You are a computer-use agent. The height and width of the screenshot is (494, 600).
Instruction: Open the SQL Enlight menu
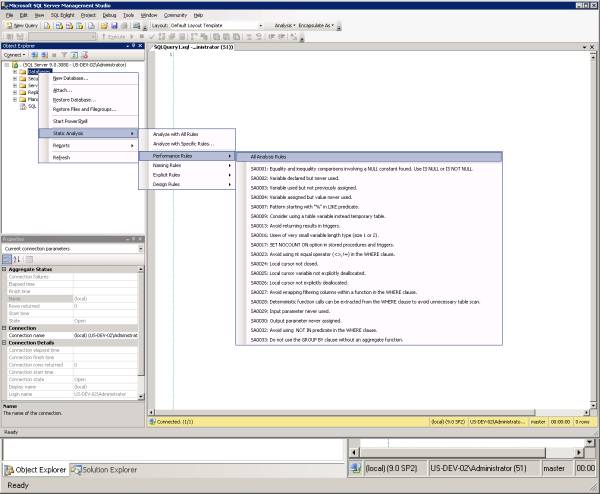(x=62, y=15)
